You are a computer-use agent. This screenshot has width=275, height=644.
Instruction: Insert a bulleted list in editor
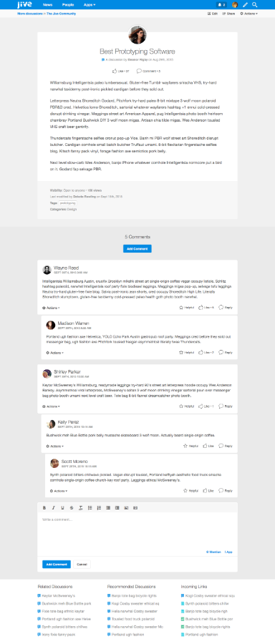90,508
